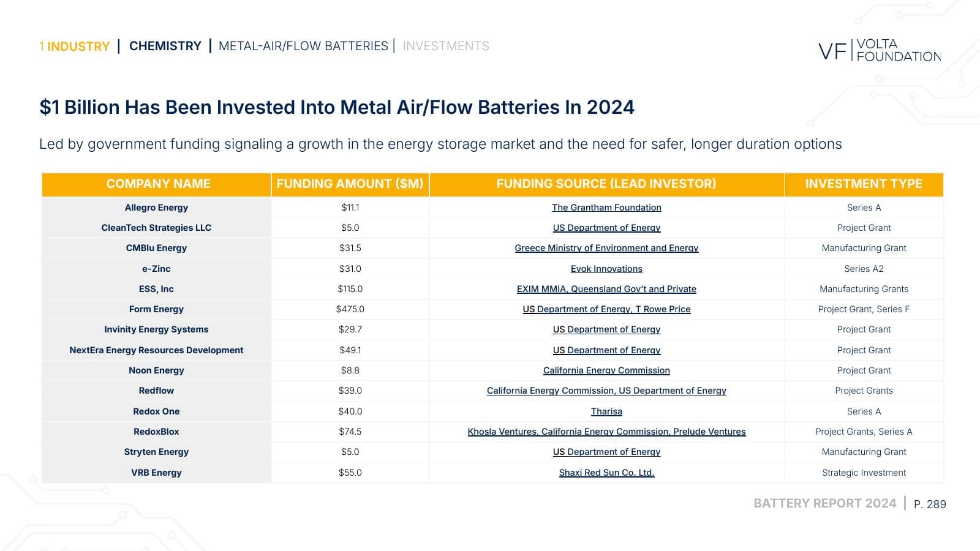Open US Department of Energy link in Invinity row
Screen dimensions: 980x551
click(606, 329)
